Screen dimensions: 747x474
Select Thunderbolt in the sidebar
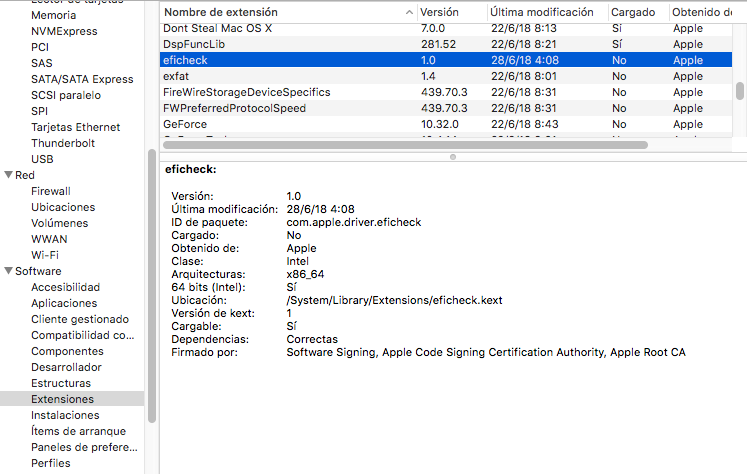click(63, 143)
